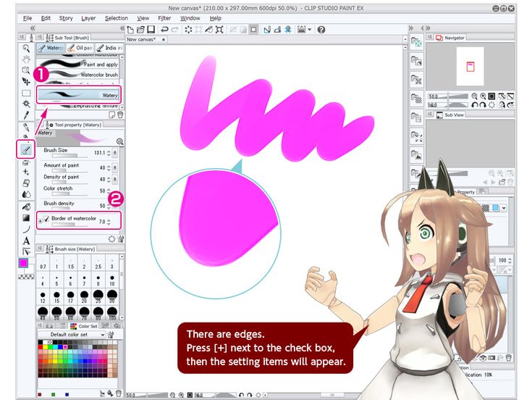532x400 pixels.
Task: Select the Move layer tool
Action: pos(26,81)
